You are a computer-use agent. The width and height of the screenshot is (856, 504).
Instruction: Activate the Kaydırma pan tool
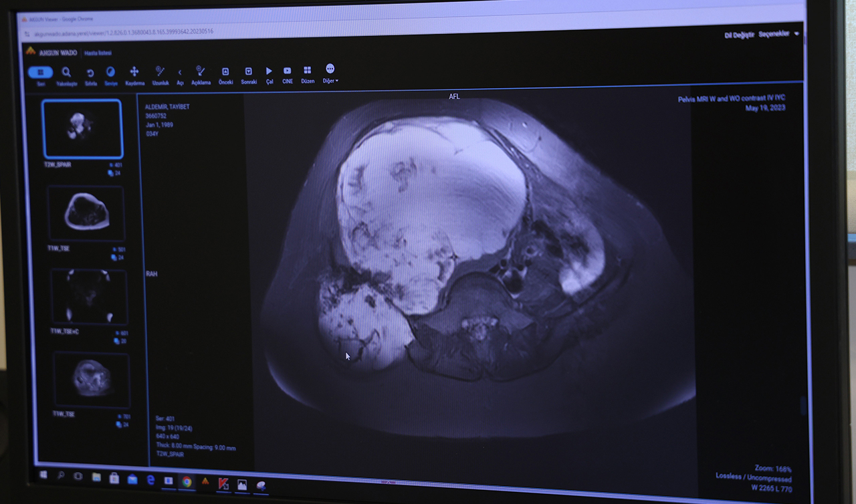point(134,73)
